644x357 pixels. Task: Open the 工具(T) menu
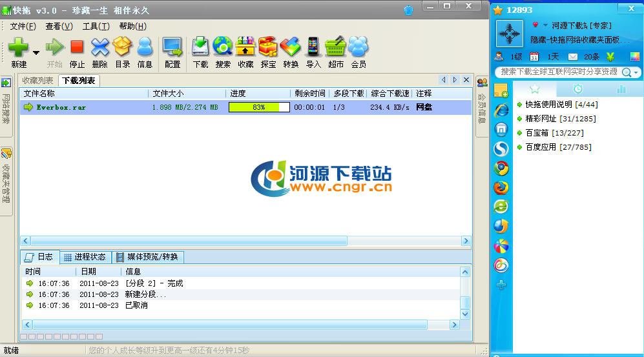(x=96, y=26)
